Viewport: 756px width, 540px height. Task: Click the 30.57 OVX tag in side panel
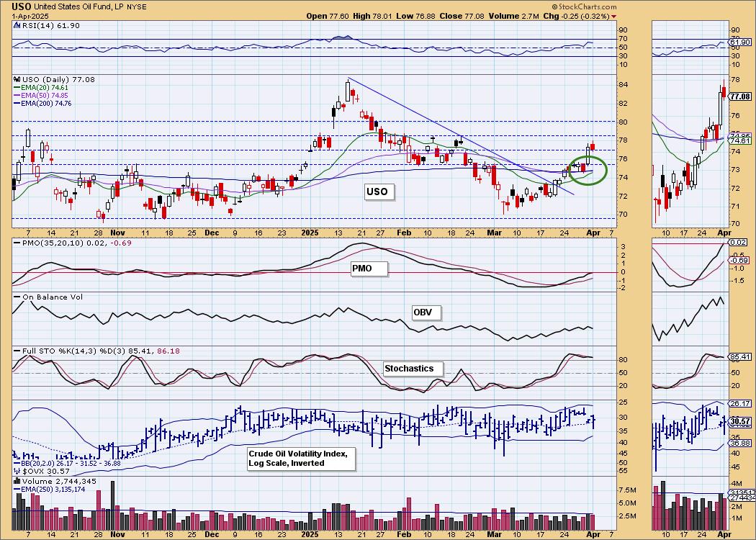click(x=740, y=421)
